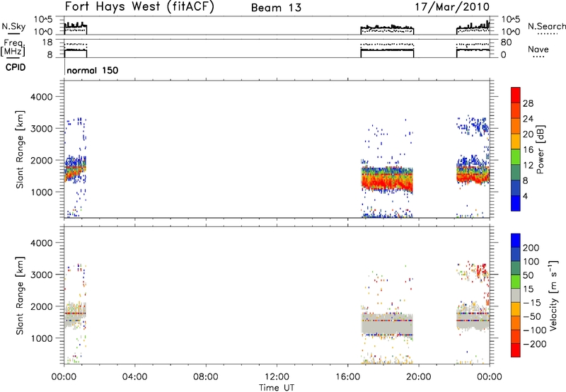Click the velocity panel 'Slant Range [km]' label
The width and height of the screenshot is (566, 392).
coord(20,296)
